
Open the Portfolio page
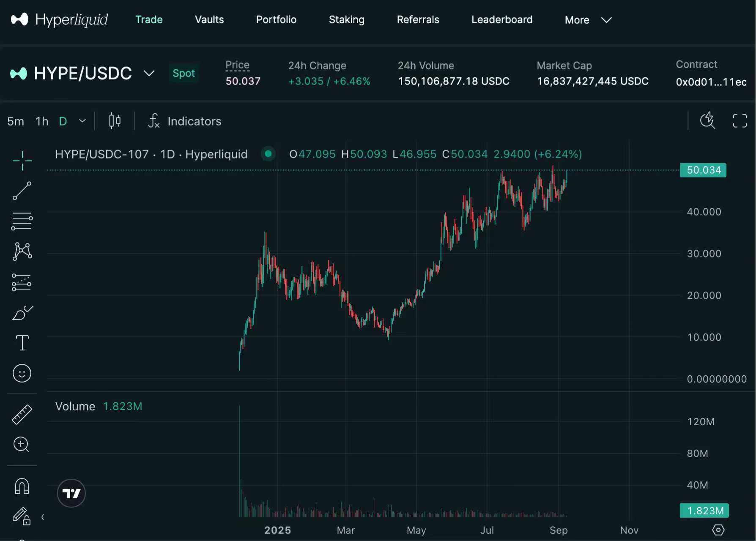point(276,19)
